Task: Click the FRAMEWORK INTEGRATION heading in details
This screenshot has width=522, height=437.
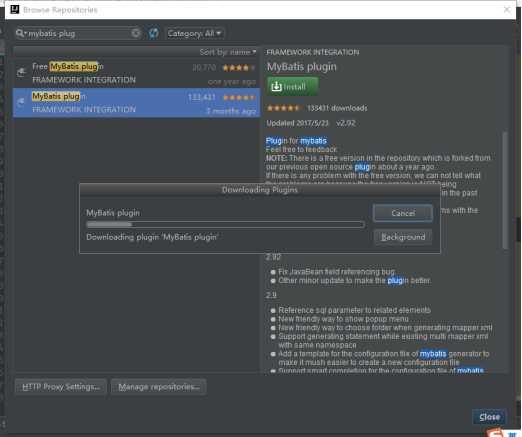Action: point(313,52)
